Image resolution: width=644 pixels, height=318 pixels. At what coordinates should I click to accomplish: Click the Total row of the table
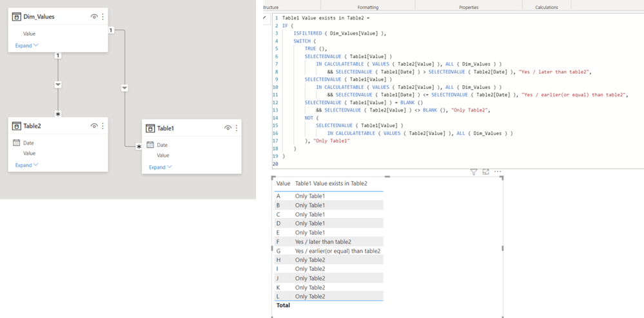point(329,305)
